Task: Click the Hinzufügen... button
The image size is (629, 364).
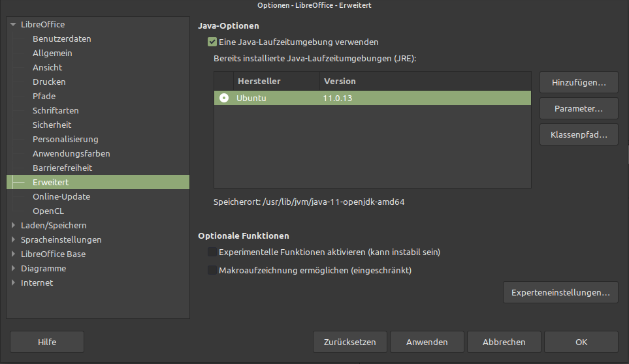Action: pyautogui.click(x=579, y=82)
